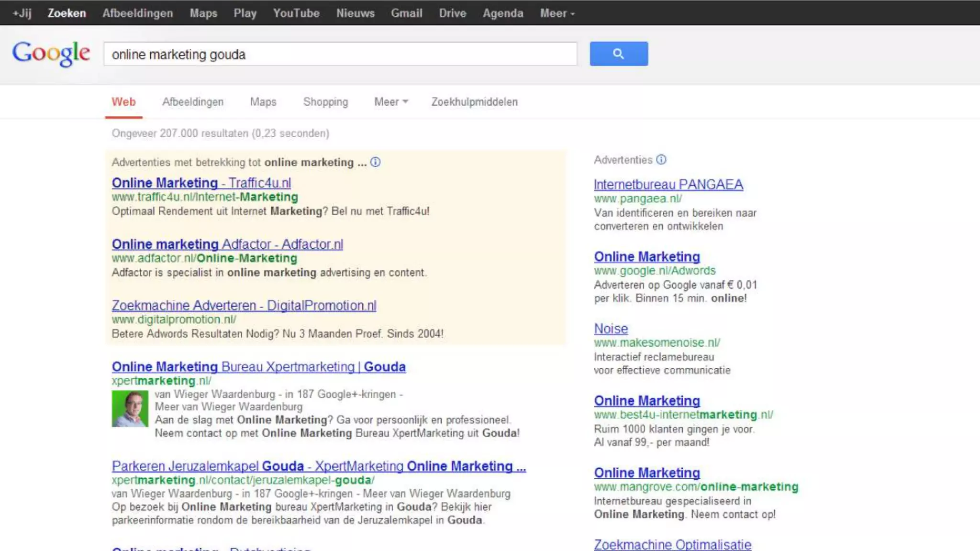Expand the Meer dropdown in top bar
Screen dimensions: 980x551
pyautogui.click(x=557, y=13)
